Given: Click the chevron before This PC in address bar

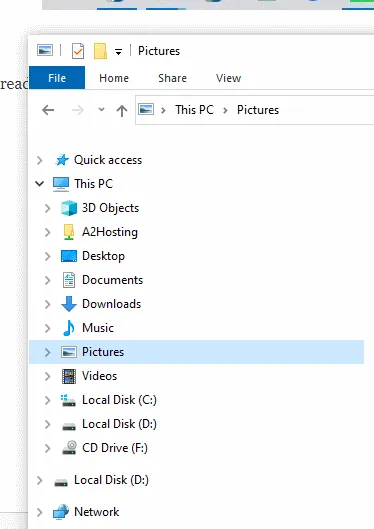Looking at the screenshot, I should click(x=164, y=110).
